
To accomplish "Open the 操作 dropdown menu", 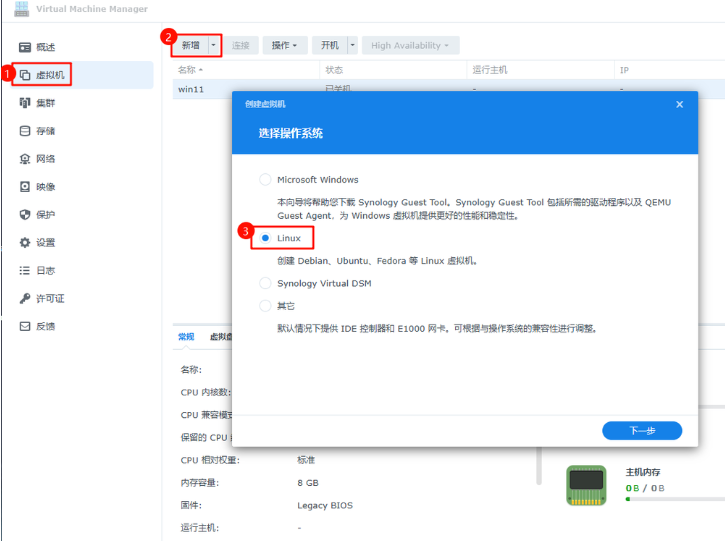I will click(284, 45).
